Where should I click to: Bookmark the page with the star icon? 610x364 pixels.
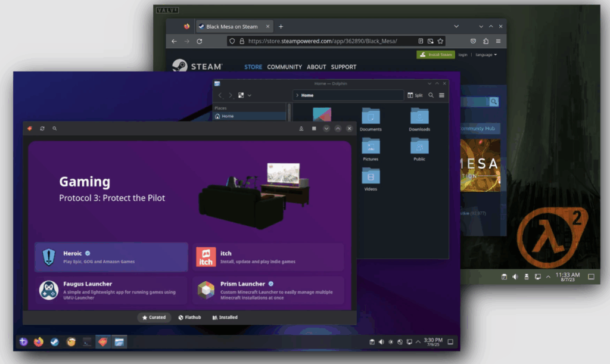pyautogui.click(x=440, y=41)
